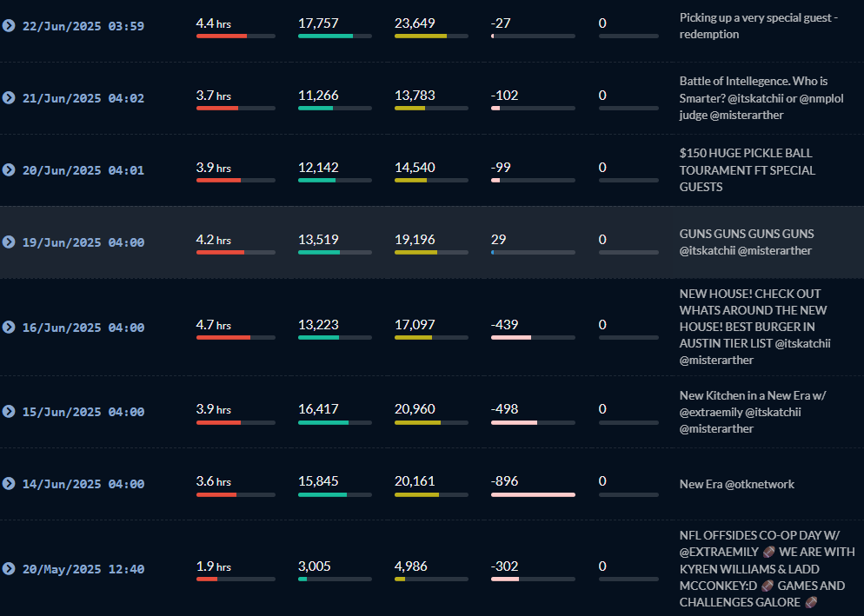Click the 14,540 peak viewers value
864x616 pixels.
click(x=415, y=168)
